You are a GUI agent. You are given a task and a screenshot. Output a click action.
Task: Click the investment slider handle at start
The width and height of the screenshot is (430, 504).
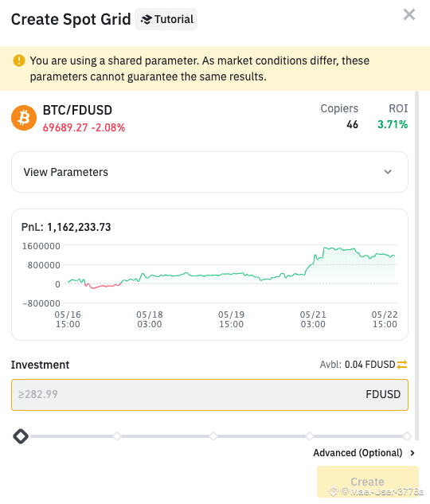click(x=21, y=436)
